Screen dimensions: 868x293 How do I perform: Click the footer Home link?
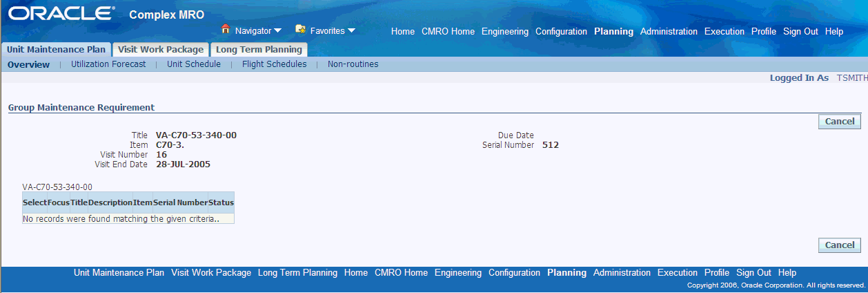356,273
